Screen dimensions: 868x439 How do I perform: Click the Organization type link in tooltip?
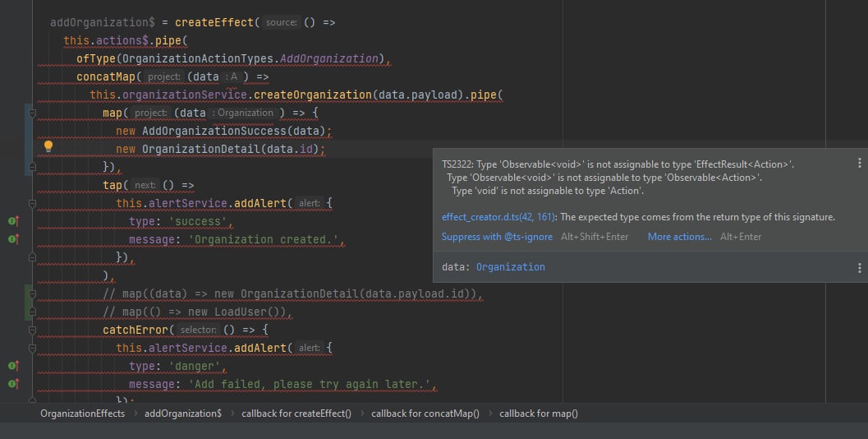[511, 267]
